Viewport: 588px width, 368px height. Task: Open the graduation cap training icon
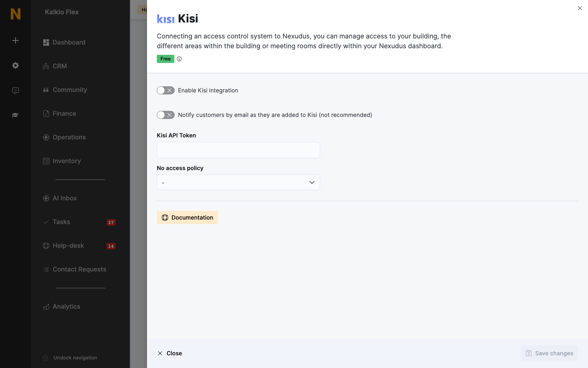tap(16, 115)
